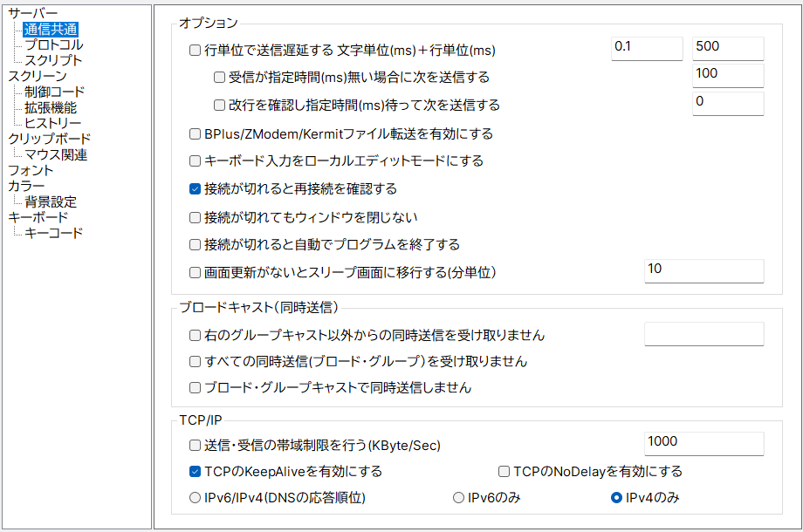Select サーバー in the settings tree
The width and height of the screenshot is (803, 532).
(33, 13)
